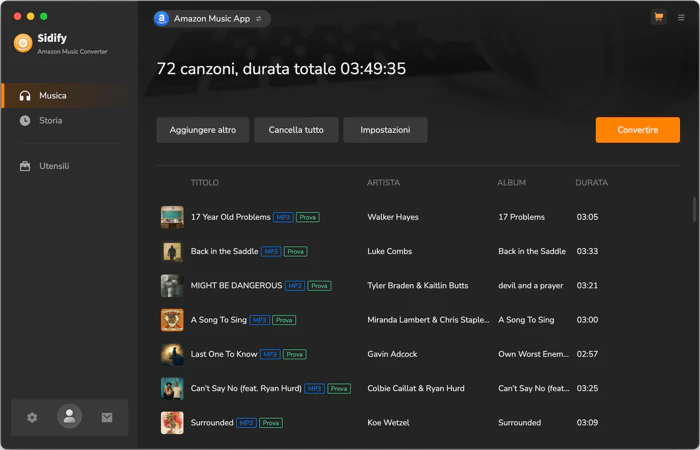Select 17 Year Old Problems album thumbnail
700x450 pixels.
(172, 217)
